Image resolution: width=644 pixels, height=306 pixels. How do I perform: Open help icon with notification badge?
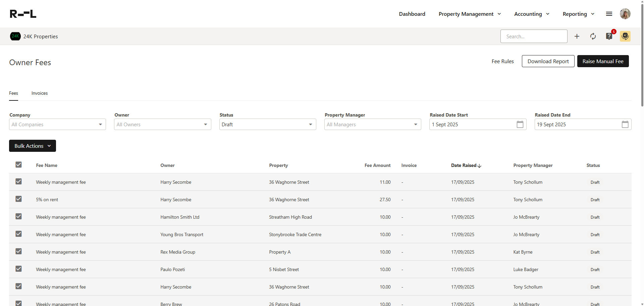click(x=609, y=36)
